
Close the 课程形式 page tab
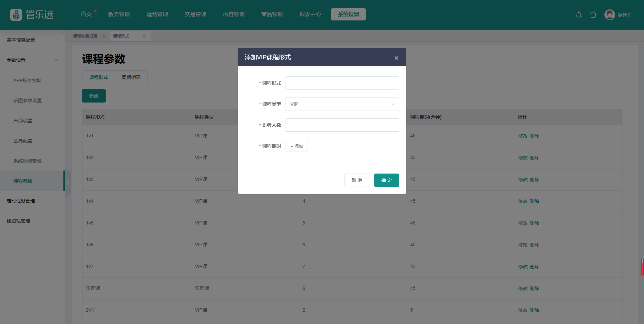[x=144, y=37]
